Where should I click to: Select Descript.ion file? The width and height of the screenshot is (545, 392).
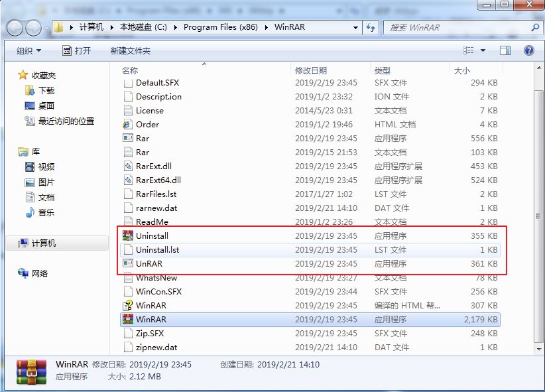click(310, 96)
